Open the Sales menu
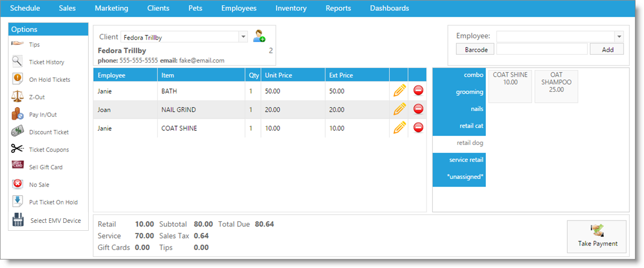This screenshot has width=644, height=268. click(67, 8)
